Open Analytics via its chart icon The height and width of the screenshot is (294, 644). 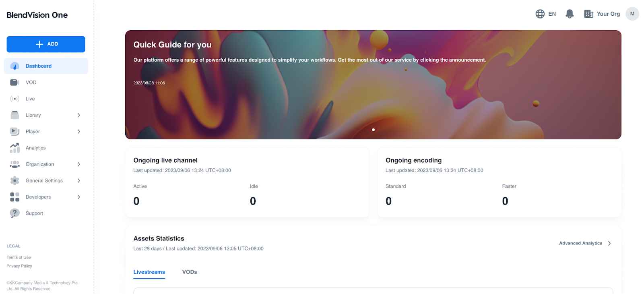(15, 148)
